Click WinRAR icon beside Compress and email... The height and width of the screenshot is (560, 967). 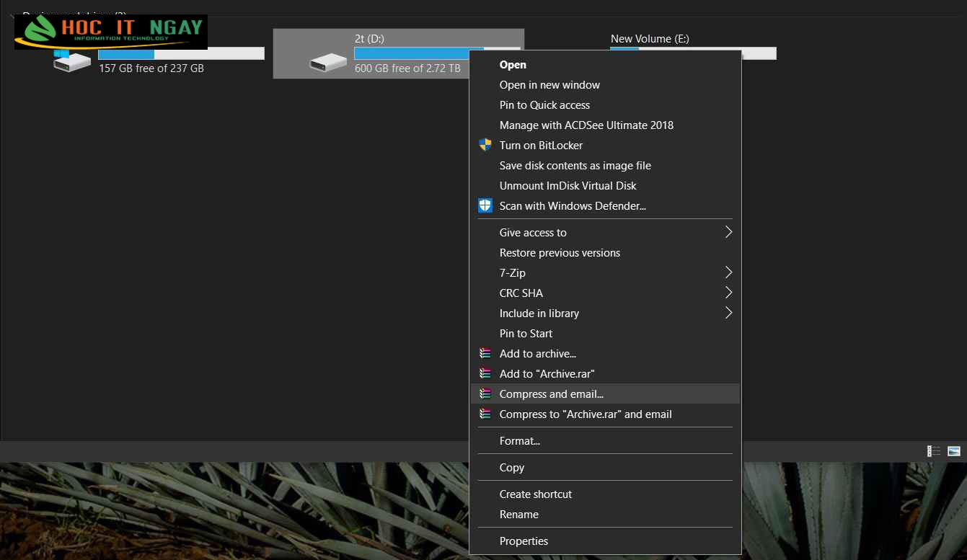pyautogui.click(x=485, y=394)
